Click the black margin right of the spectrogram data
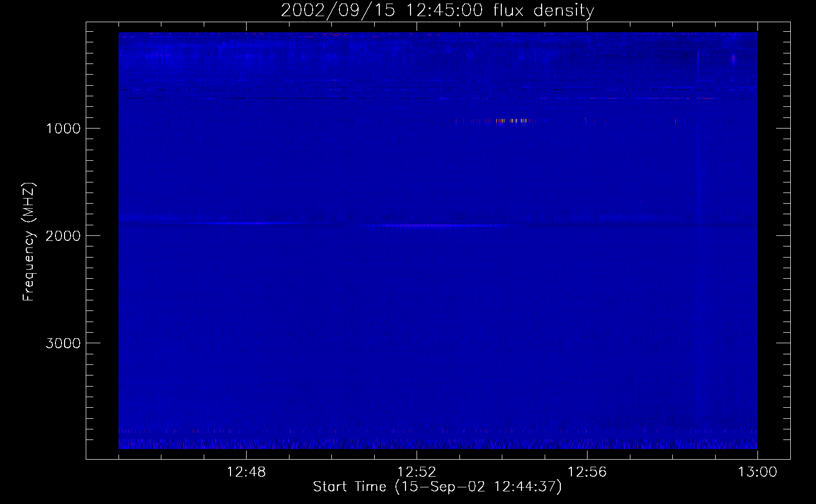The image size is (816, 504). (x=774, y=242)
